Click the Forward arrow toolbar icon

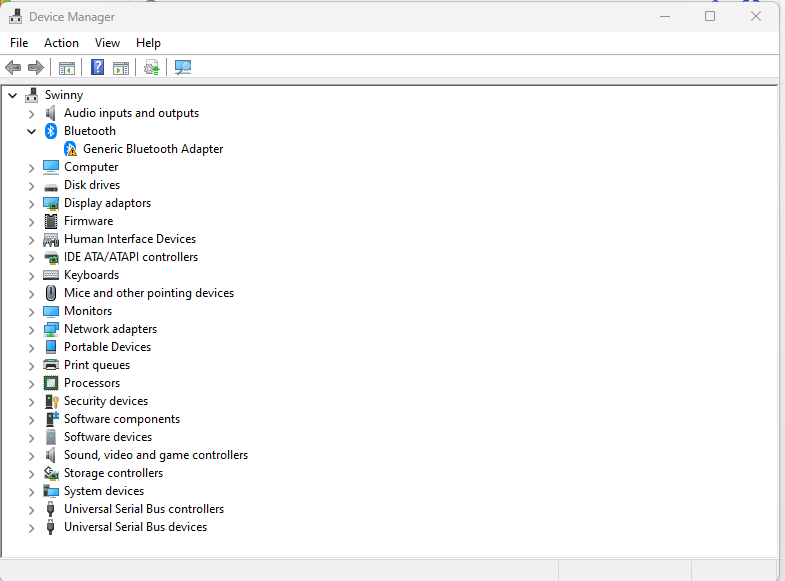coord(36,67)
